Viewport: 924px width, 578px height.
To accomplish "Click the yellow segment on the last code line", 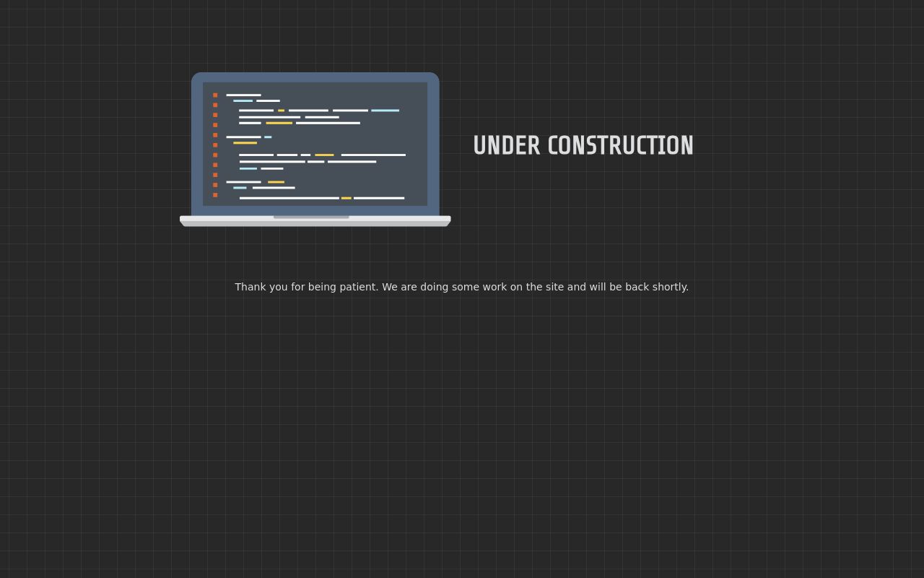I will (x=346, y=198).
